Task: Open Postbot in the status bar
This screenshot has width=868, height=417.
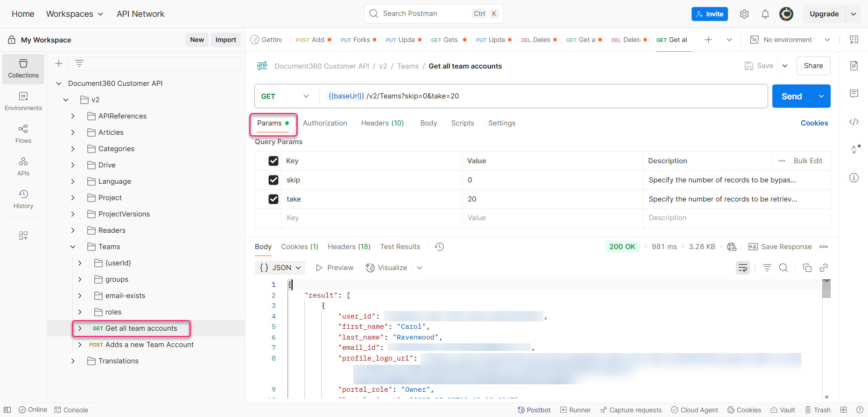Action: point(534,410)
